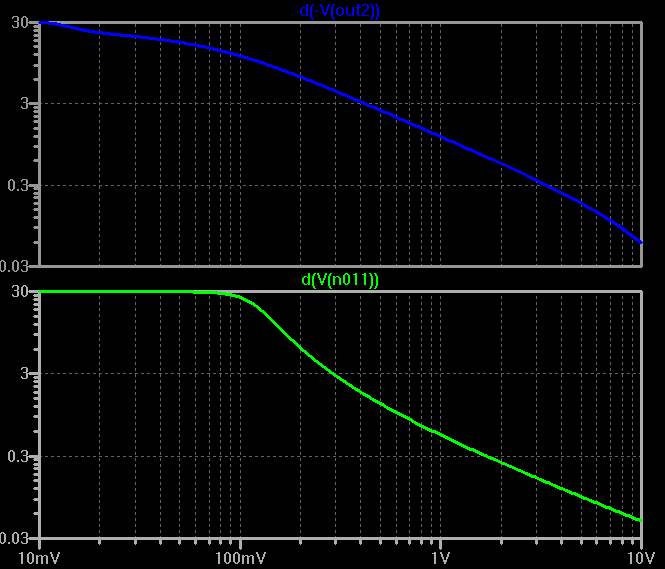Click the 30 label on lower plot y-axis
The image size is (665, 569).
[20, 291]
